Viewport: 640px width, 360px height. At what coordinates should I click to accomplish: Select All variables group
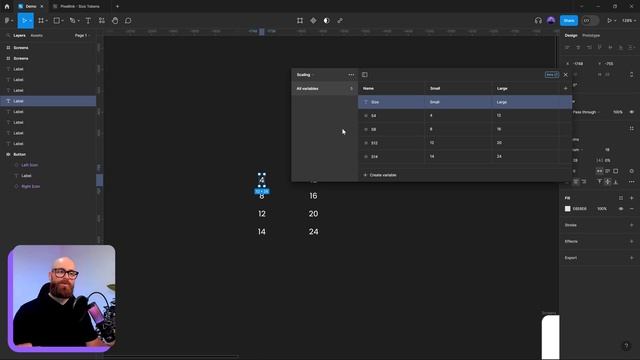[x=324, y=89]
